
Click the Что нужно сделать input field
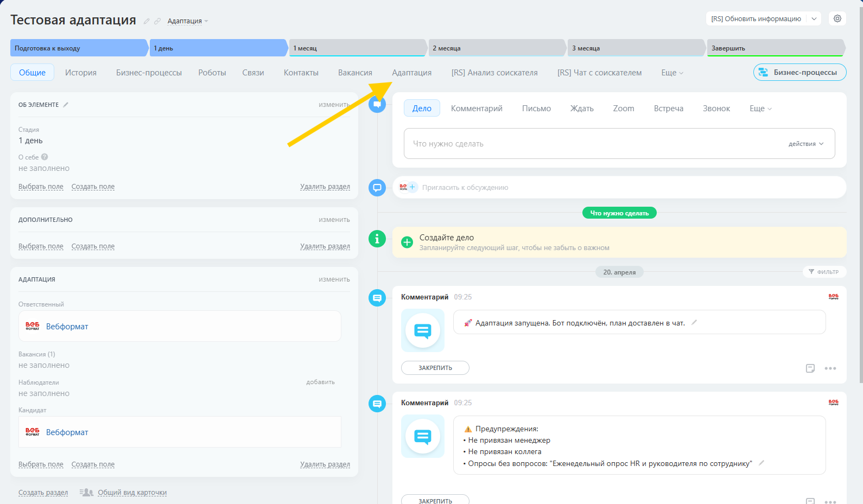click(592, 144)
